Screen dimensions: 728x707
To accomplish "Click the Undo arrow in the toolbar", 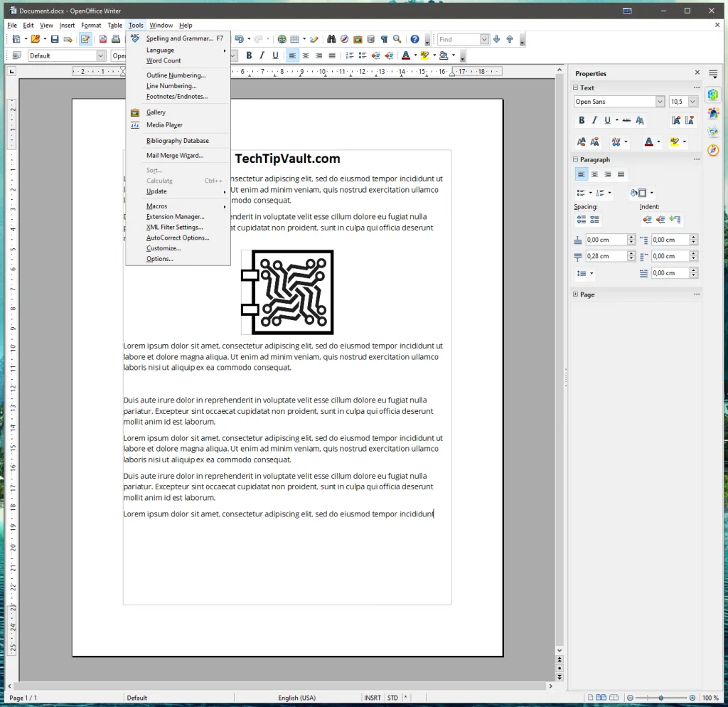I will tap(239, 40).
